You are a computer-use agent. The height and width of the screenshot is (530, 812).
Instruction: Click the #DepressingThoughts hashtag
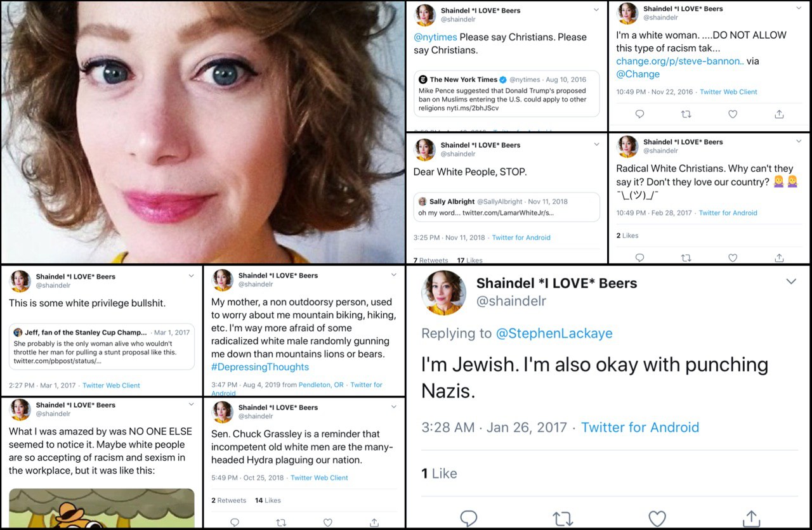[x=260, y=367]
